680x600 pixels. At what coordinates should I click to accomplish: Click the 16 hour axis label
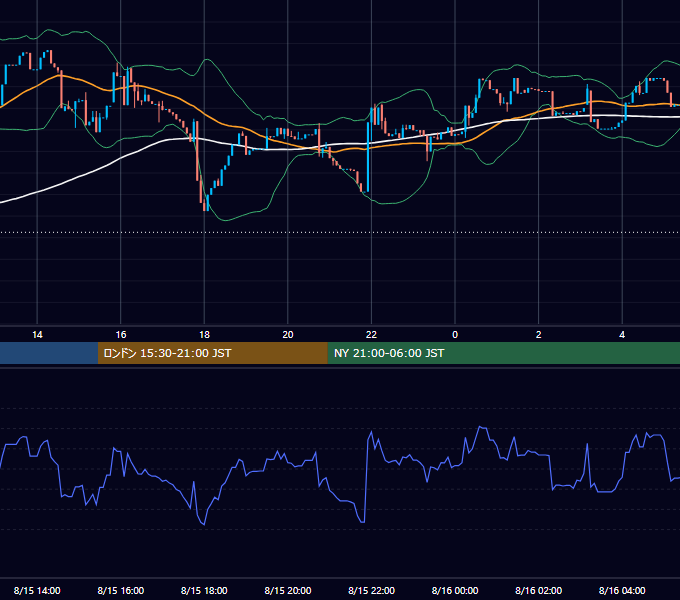click(x=121, y=335)
